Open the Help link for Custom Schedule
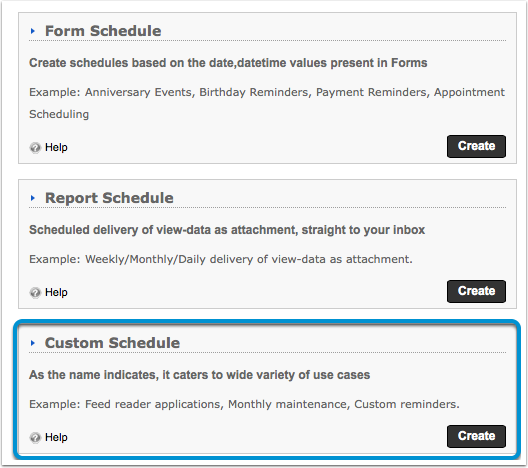Image resolution: width=528 pixels, height=468 pixels. [x=56, y=437]
